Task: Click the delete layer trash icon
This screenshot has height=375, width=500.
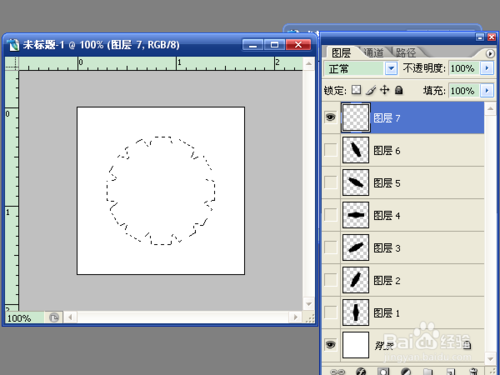Action: pyautogui.click(x=473, y=371)
